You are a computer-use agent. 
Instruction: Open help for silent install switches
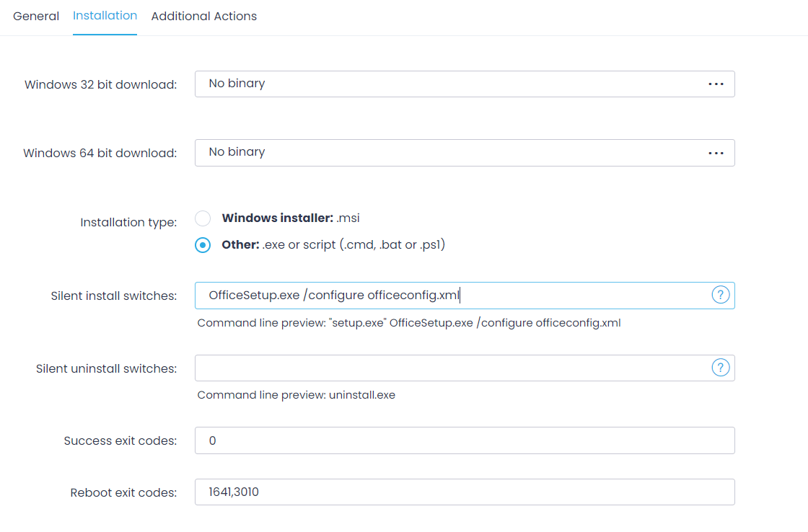720,295
